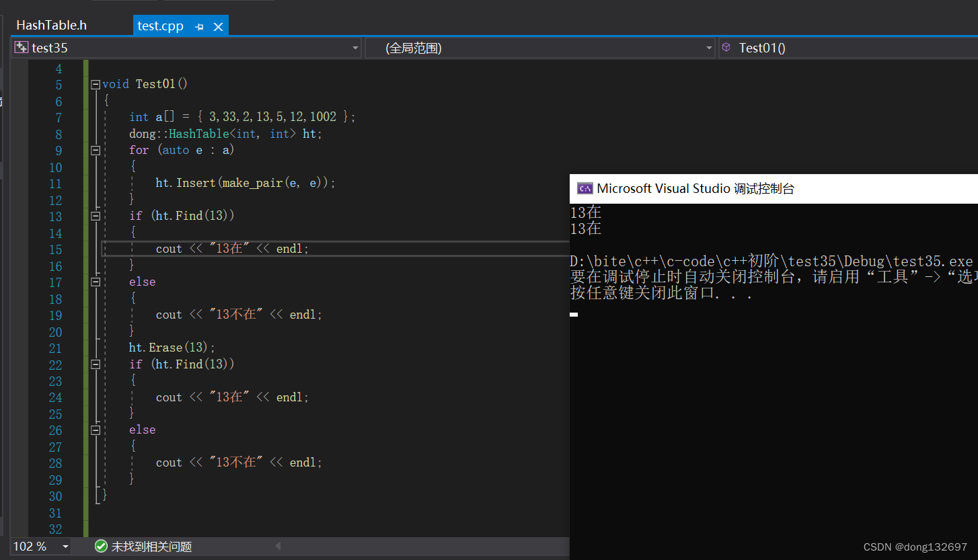Screen dimensions: 978x560
Task: Collapse the else block on line 26
Action: pos(96,430)
